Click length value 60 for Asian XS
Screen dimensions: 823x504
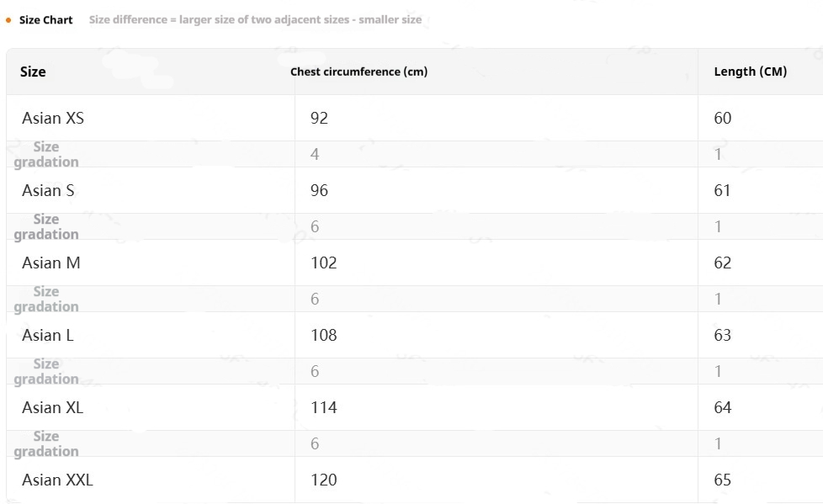(x=723, y=118)
